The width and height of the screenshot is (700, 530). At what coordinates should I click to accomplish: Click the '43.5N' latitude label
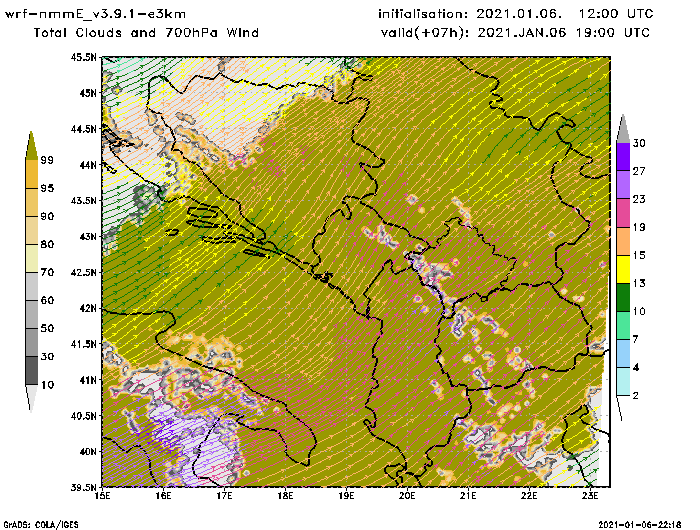coord(83,200)
